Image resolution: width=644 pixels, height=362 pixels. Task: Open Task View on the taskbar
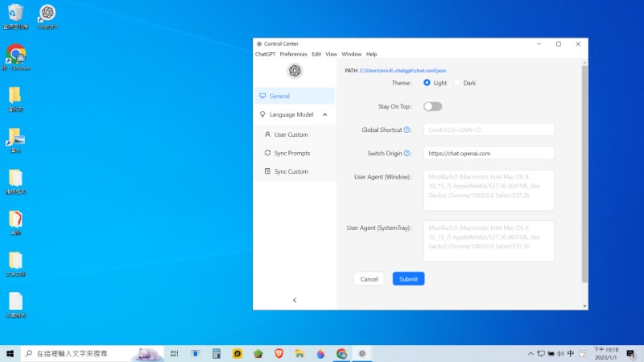point(175,353)
